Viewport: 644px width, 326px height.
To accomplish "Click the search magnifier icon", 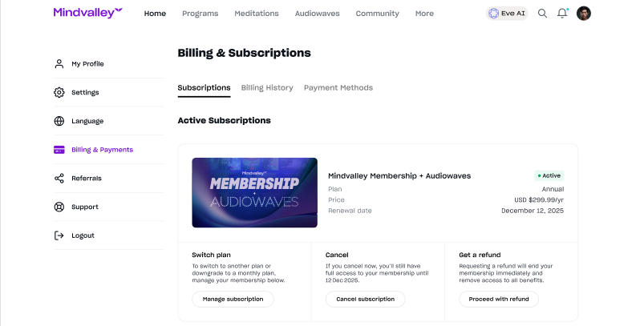I will click(542, 14).
